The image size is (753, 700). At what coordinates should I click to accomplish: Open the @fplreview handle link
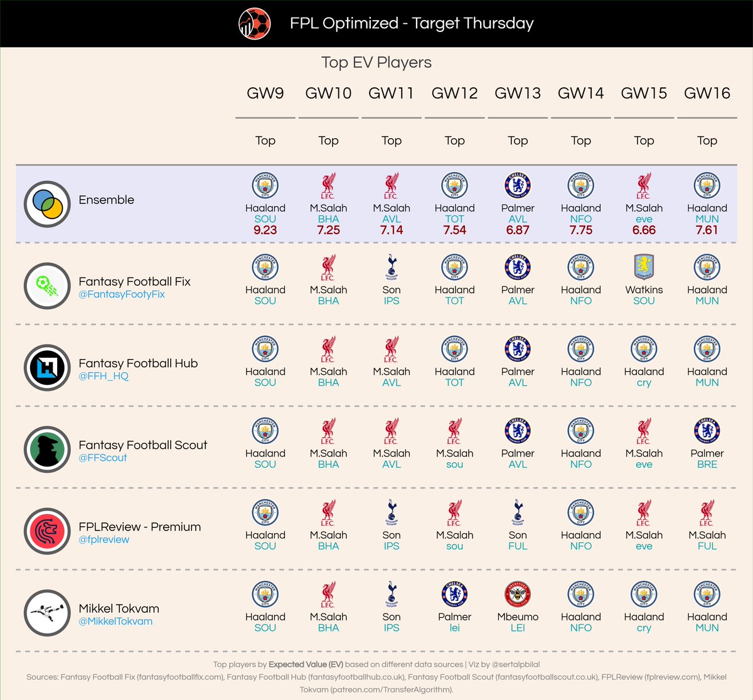[x=104, y=539]
